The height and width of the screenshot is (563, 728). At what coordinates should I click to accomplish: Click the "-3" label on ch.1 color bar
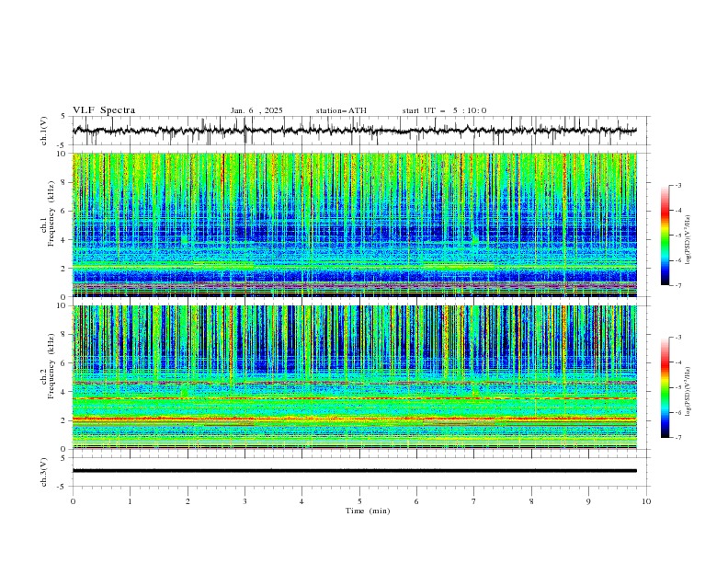pos(677,185)
